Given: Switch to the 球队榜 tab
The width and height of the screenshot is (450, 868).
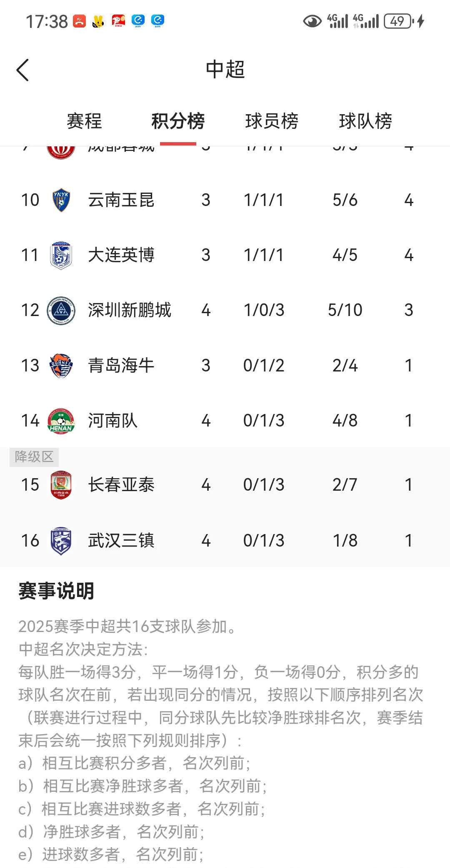Looking at the screenshot, I should (x=365, y=121).
